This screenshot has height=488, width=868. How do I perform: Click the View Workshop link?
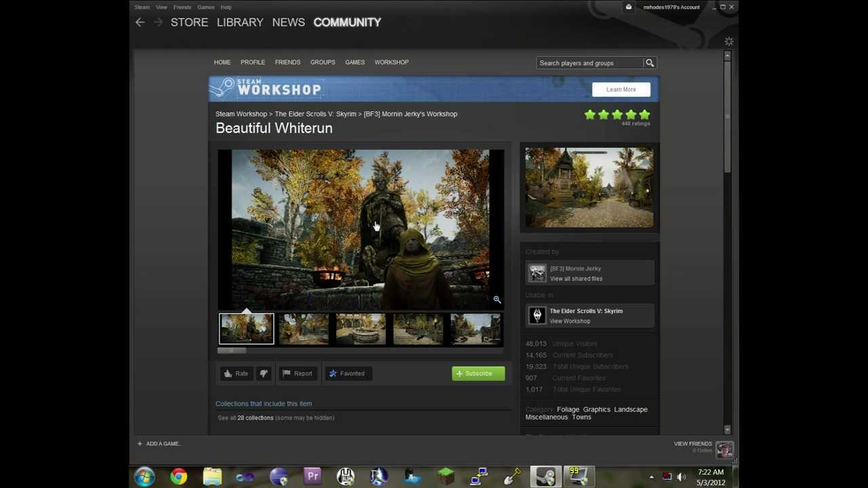point(570,321)
